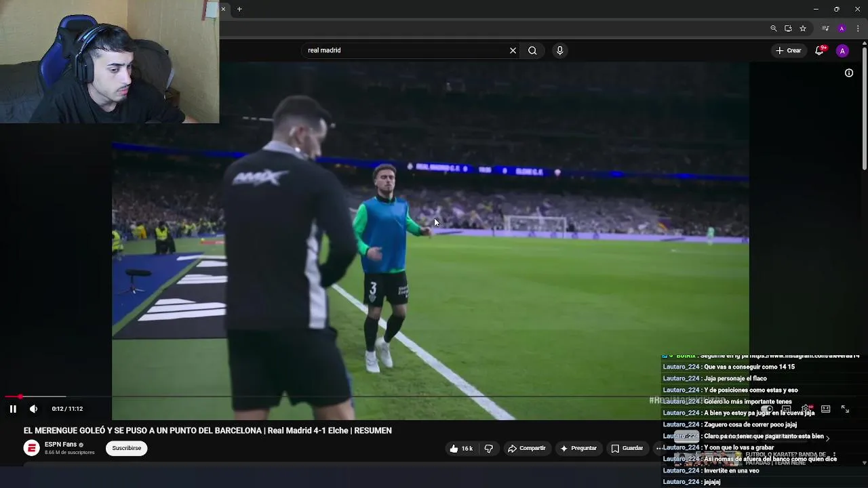Click chat message "Invertite en una veo"

(x=711, y=470)
